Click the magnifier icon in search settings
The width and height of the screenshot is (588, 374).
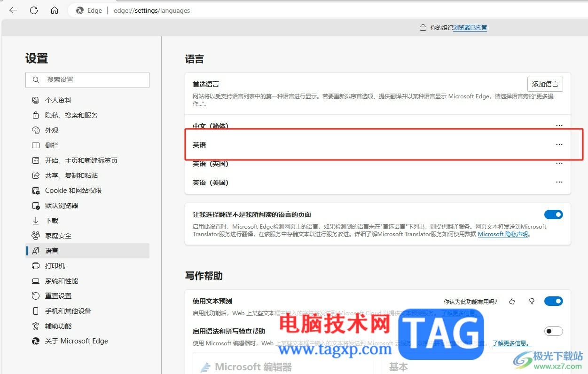(36, 80)
